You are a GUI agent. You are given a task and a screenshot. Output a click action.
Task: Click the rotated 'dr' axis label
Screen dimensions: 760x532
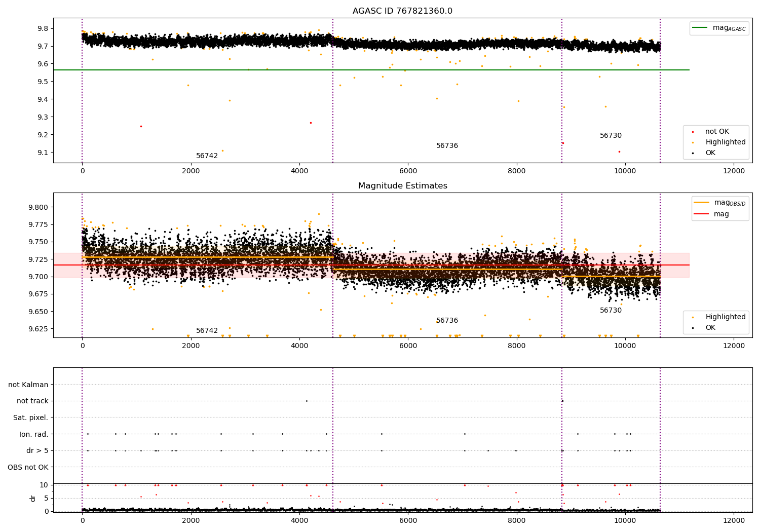click(x=33, y=498)
